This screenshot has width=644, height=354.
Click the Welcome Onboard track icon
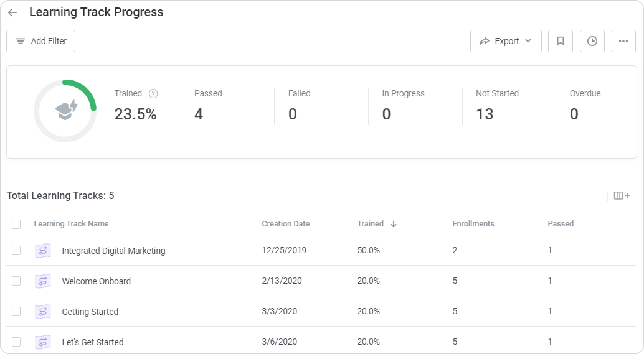coord(43,281)
